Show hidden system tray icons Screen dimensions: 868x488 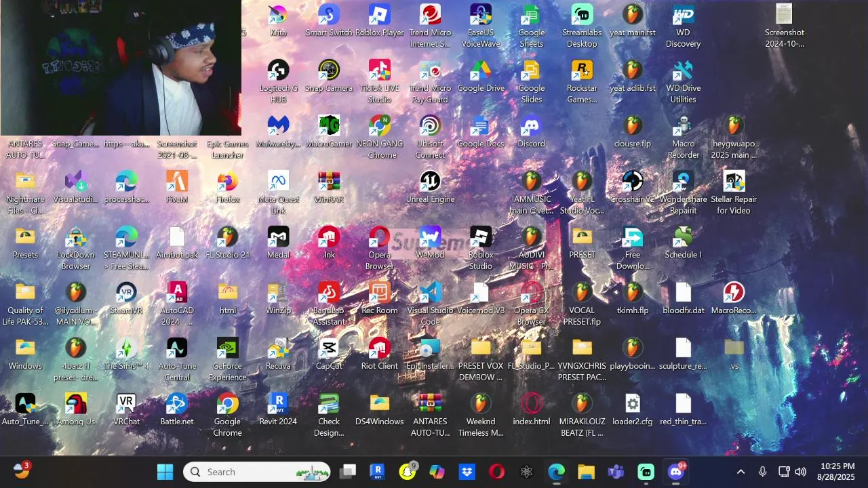click(x=741, y=472)
